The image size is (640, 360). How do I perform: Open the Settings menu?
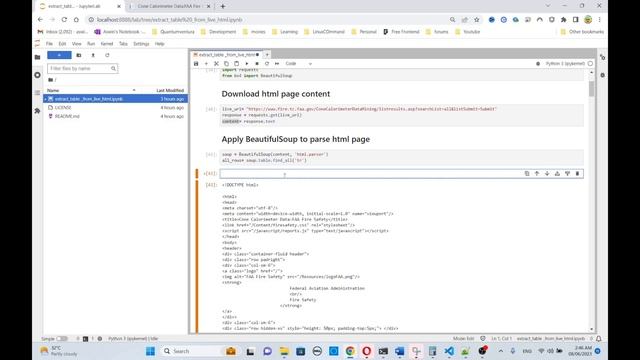[x=141, y=44]
